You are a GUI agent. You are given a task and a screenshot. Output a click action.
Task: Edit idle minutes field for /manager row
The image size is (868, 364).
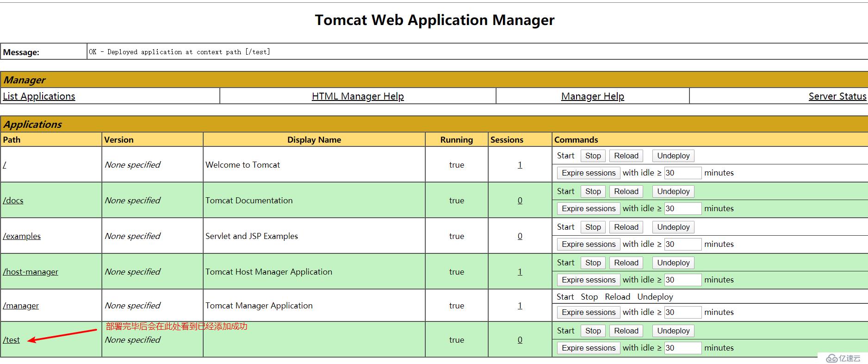pos(683,313)
